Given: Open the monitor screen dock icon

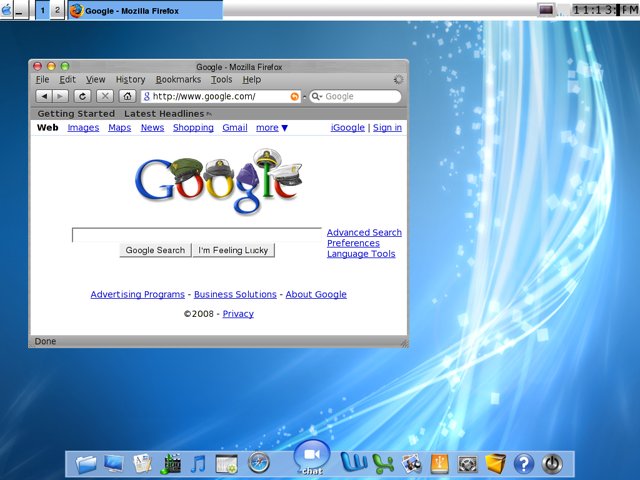Looking at the screenshot, I should (x=114, y=464).
